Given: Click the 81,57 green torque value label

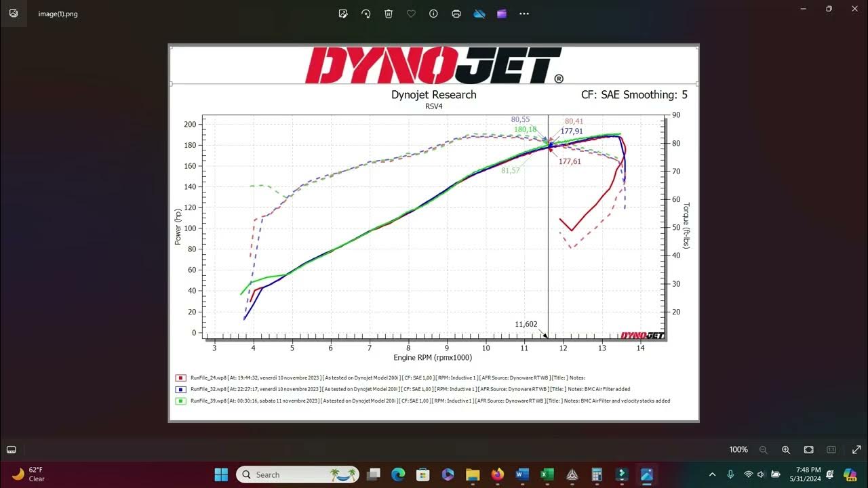Looking at the screenshot, I should [511, 170].
